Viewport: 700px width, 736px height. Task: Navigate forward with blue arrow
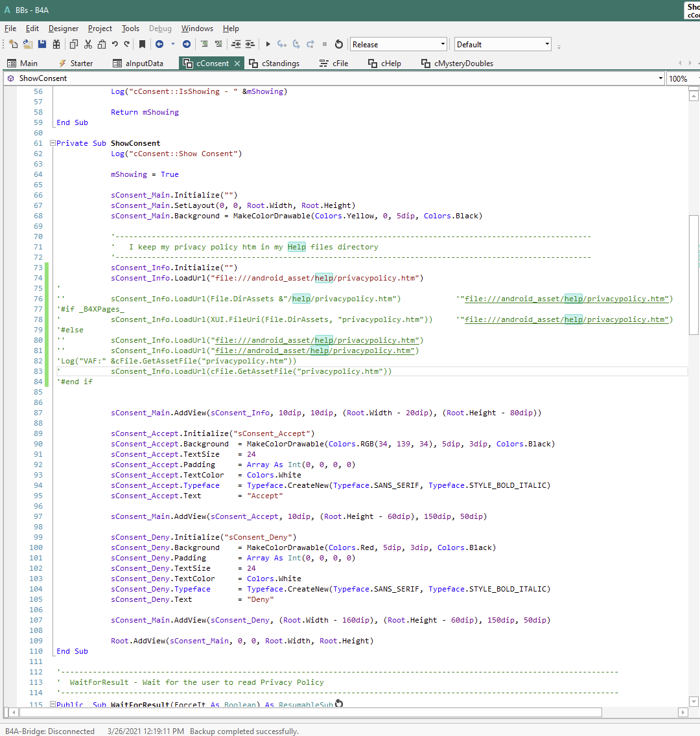click(187, 44)
